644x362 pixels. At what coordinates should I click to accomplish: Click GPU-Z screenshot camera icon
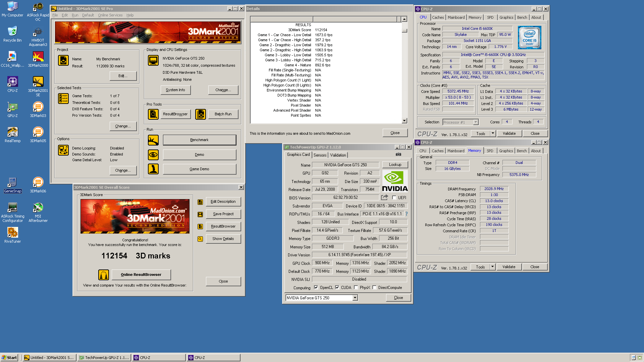398,155
